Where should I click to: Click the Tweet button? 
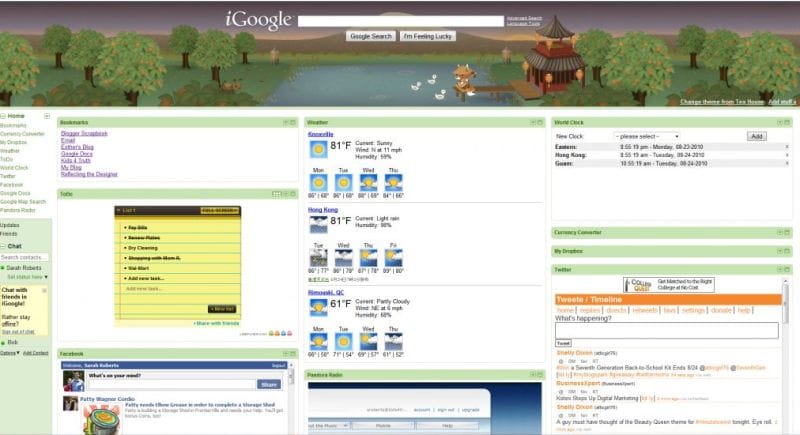coord(563,343)
